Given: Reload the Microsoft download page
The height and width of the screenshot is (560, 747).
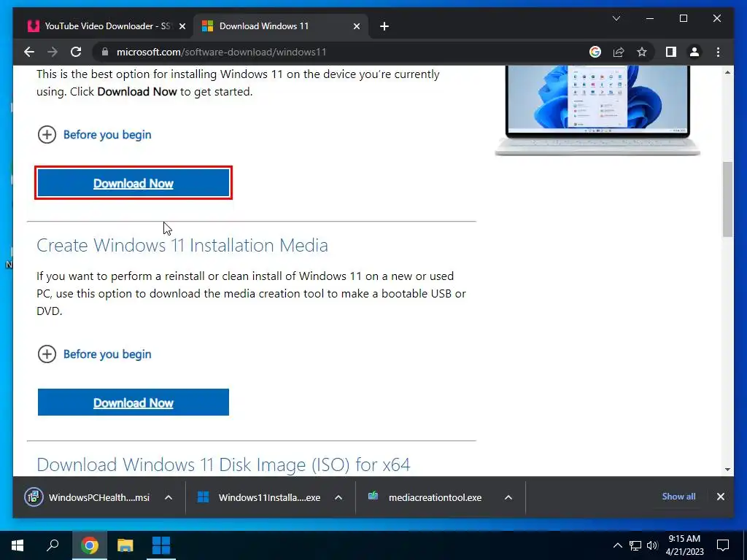Looking at the screenshot, I should coord(76,52).
